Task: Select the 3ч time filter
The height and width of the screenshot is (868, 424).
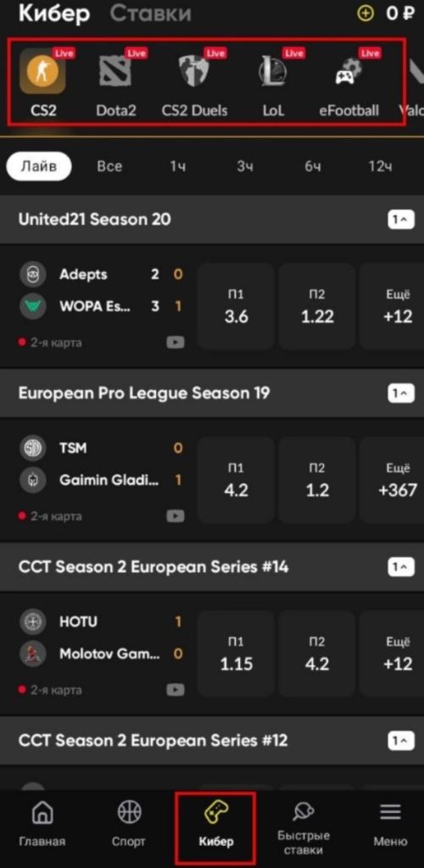Action: pos(245,167)
